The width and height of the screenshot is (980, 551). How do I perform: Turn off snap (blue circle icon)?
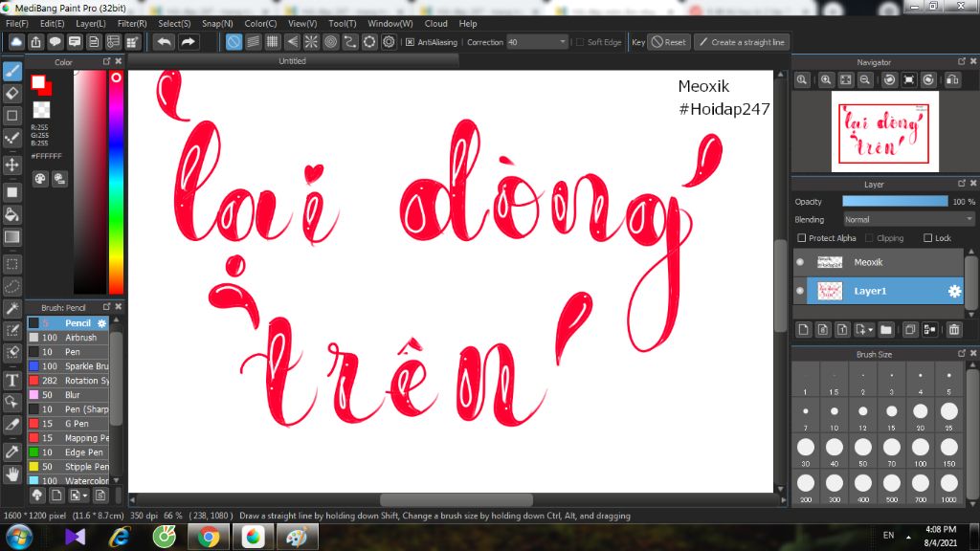click(234, 42)
